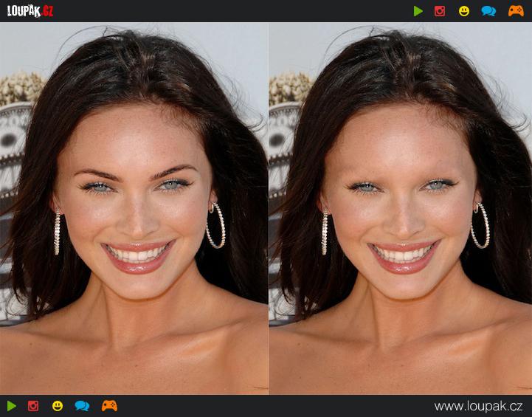Open the red camera icon in top bar

(x=440, y=11)
